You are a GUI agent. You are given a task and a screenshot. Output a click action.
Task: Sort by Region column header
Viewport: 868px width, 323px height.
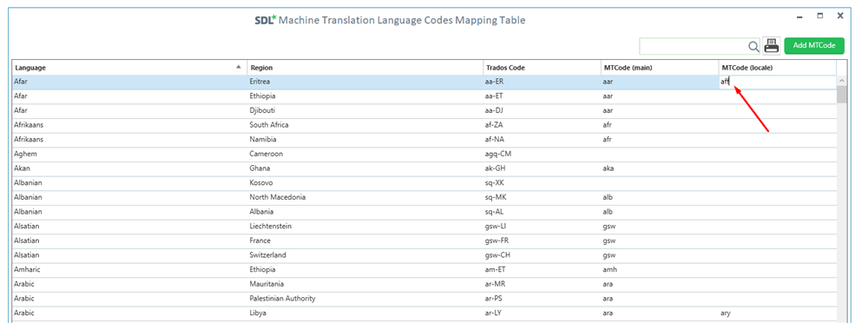click(365, 68)
